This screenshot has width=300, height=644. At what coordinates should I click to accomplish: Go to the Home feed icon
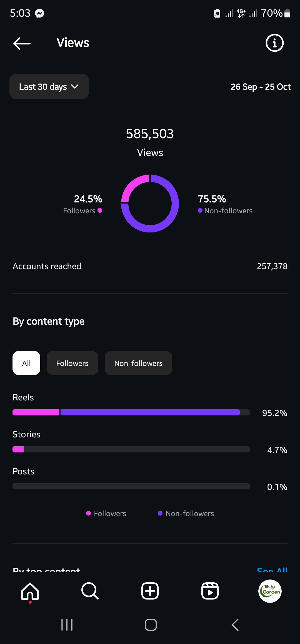[x=30, y=591]
